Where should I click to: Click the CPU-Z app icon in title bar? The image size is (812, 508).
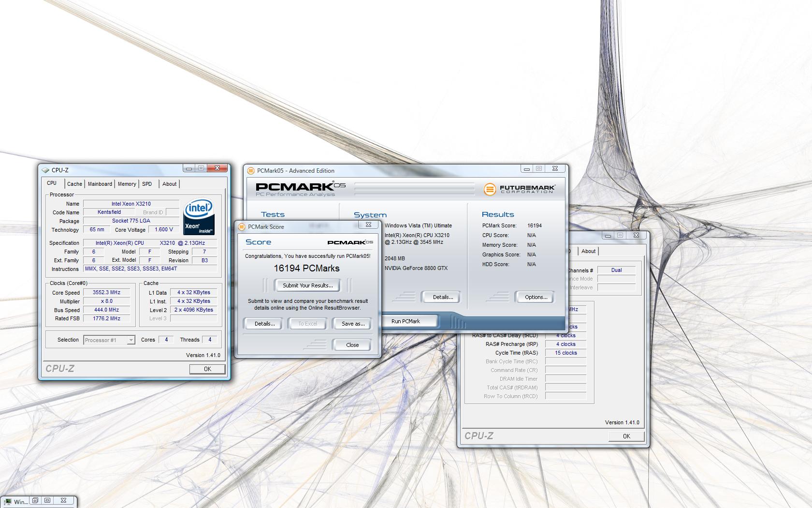point(45,170)
